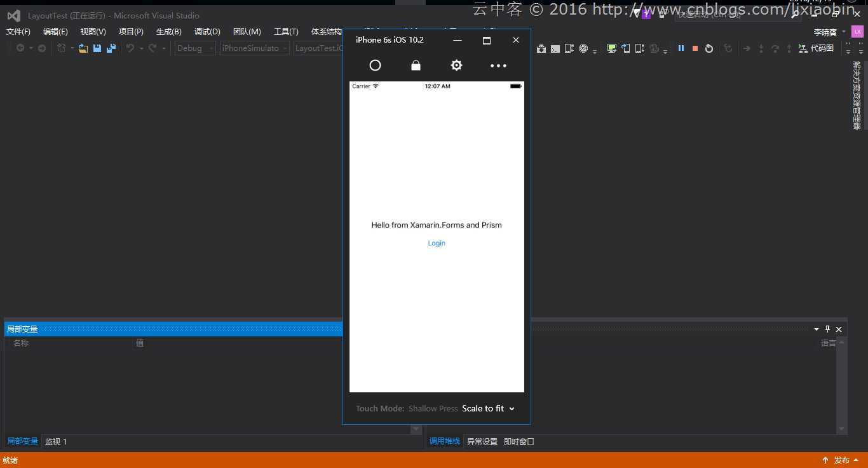Click the call stack vertical scrollbar down arrow

point(842,429)
